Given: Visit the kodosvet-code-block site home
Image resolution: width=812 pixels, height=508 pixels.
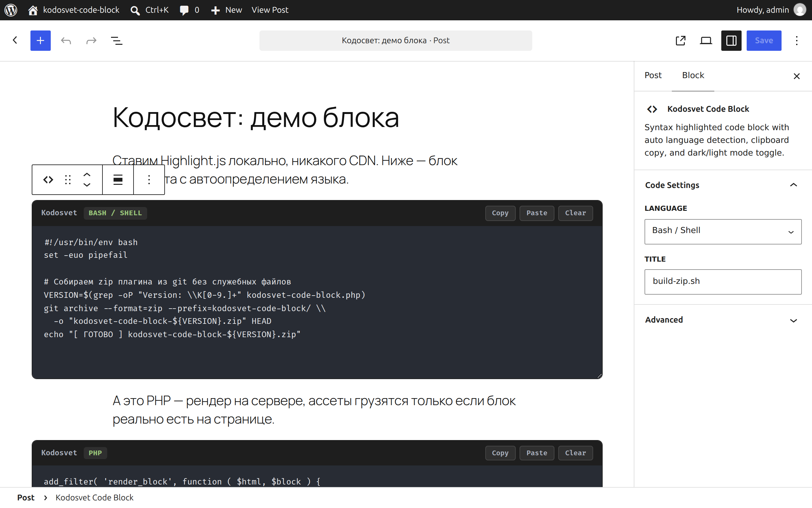Looking at the screenshot, I should tap(74, 10).
